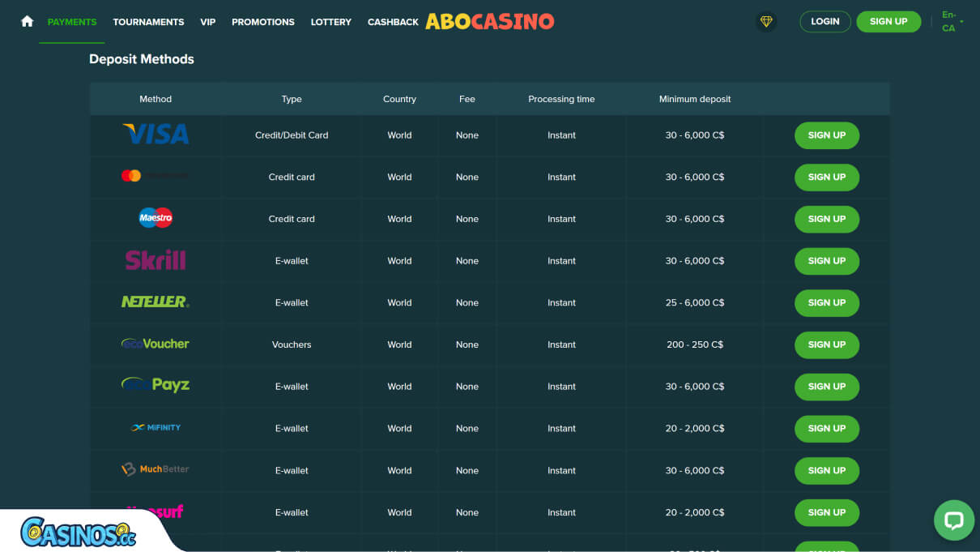
Task: Select the MiFinity payment logo
Action: (x=156, y=428)
